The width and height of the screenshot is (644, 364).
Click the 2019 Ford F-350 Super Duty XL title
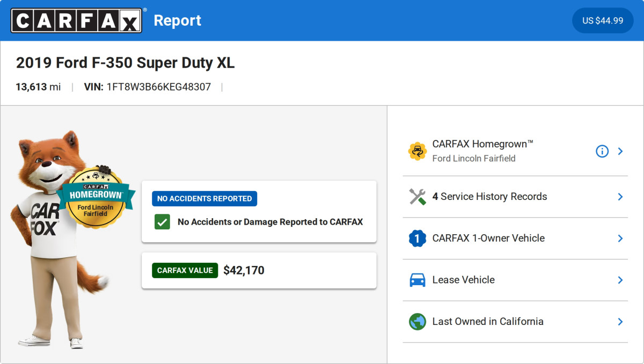[x=125, y=63]
